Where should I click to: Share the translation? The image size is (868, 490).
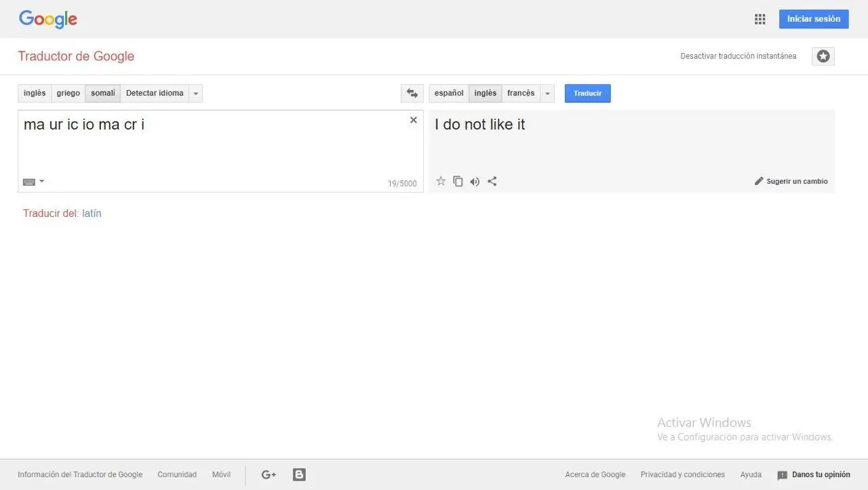point(492,181)
